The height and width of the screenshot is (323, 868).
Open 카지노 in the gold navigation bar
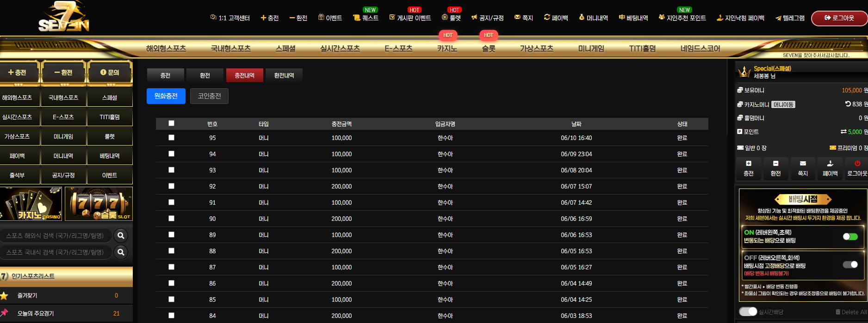(x=447, y=48)
